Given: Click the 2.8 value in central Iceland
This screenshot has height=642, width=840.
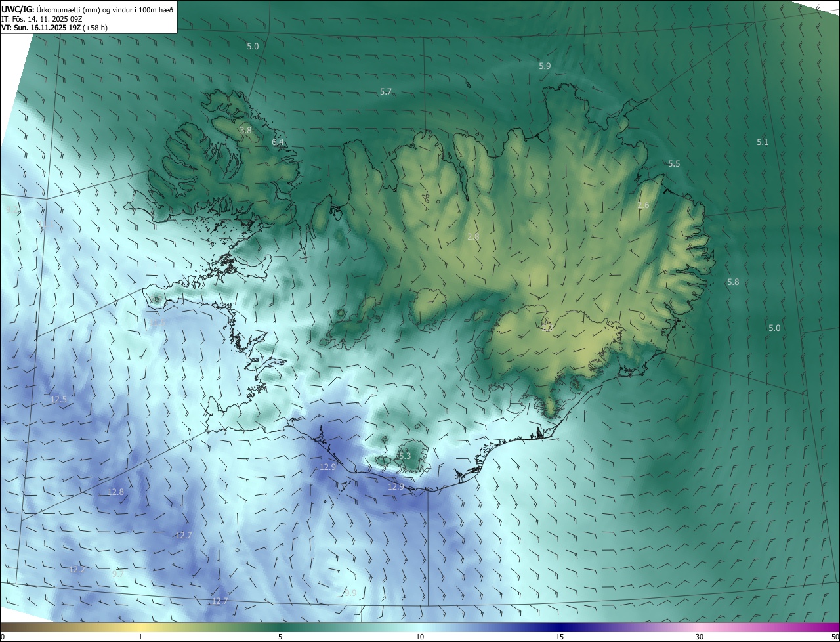Looking at the screenshot, I should (x=473, y=236).
